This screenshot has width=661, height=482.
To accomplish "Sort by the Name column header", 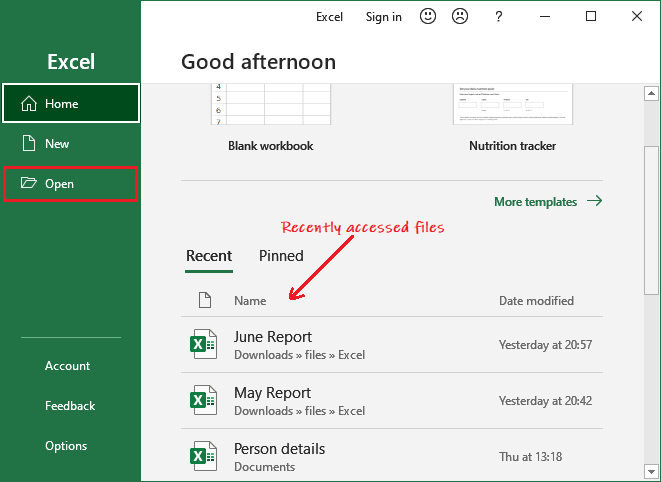I will [x=250, y=301].
